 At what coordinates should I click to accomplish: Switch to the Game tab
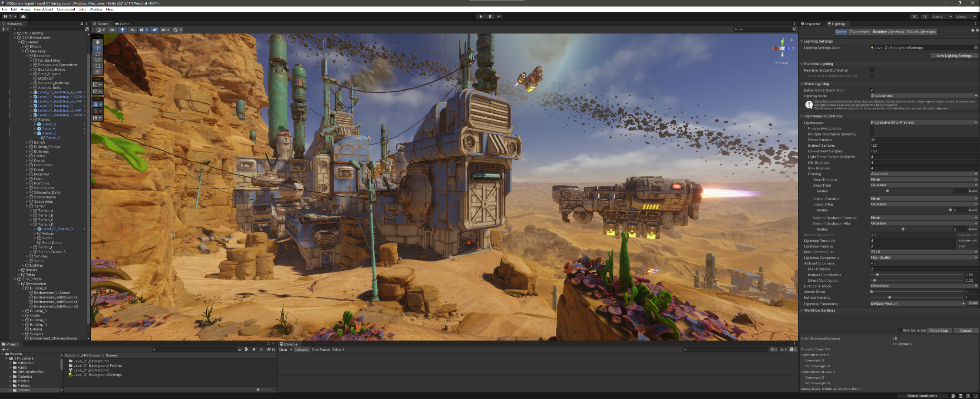coord(122,24)
